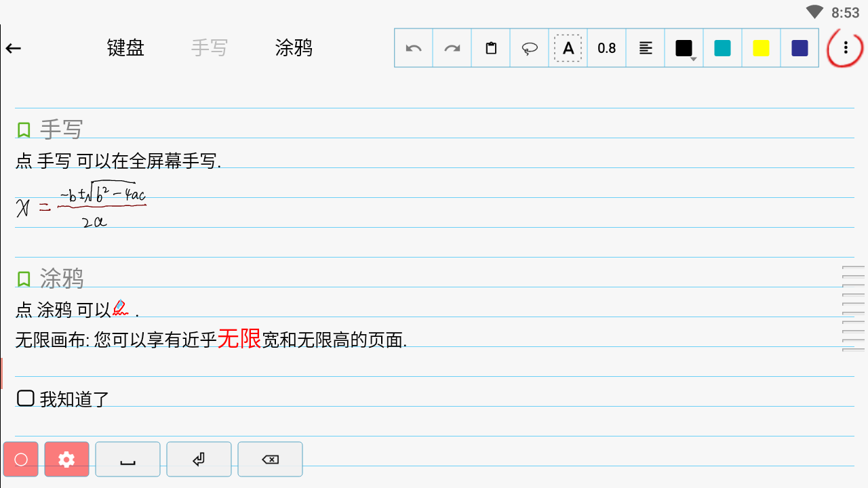
Task: Insert a space with the space key
Action: 127,460
